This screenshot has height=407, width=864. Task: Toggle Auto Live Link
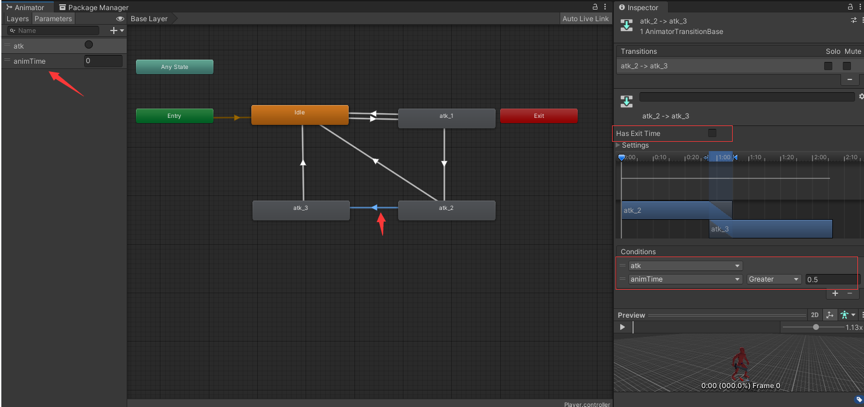(585, 19)
